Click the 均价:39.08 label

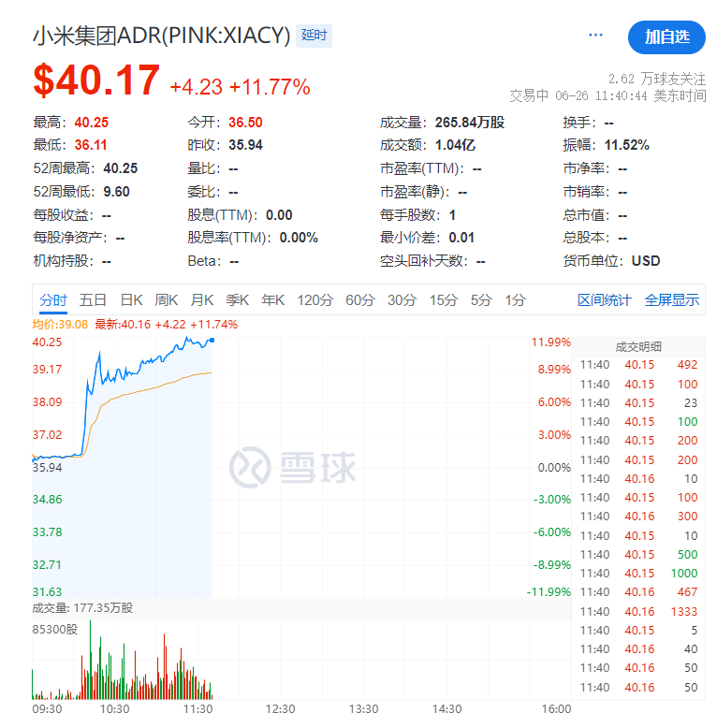(60, 325)
